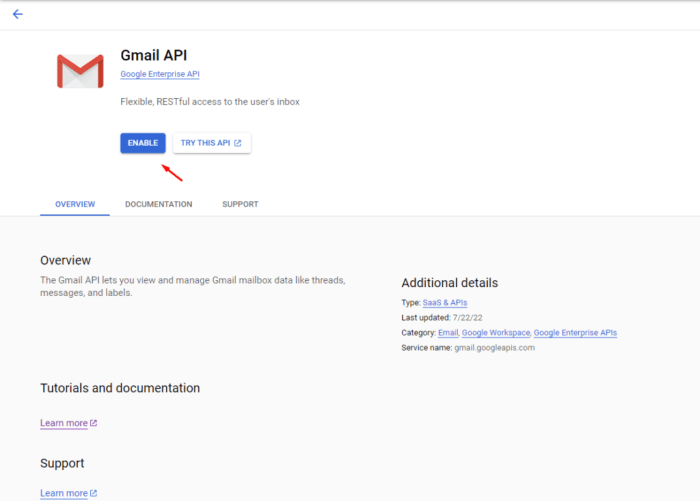The height and width of the screenshot is (501, 700).
Task: Open Learn more under the Support section
Action: [x=68, y=493]
